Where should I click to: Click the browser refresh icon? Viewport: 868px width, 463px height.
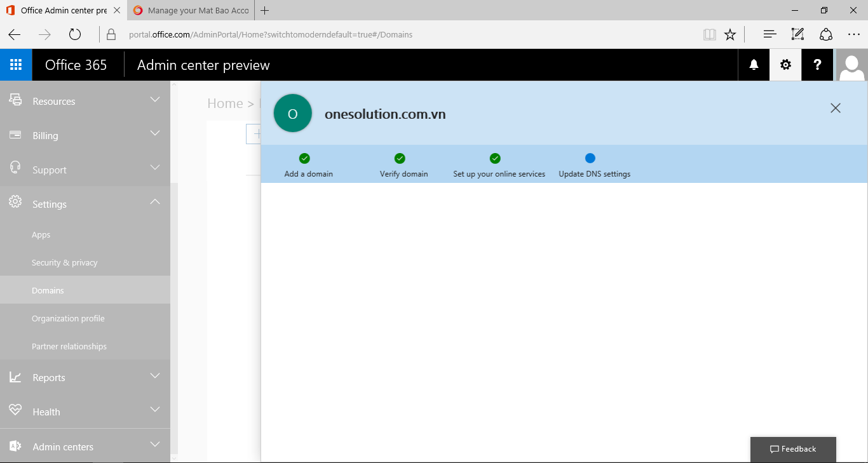[x=75, y=34]
